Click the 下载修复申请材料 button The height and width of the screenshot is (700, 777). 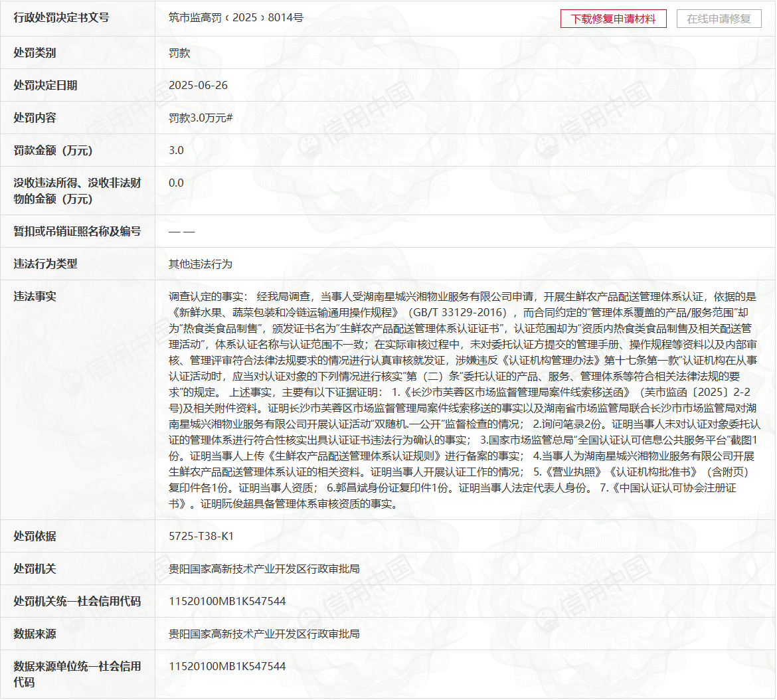pos(612,19)
